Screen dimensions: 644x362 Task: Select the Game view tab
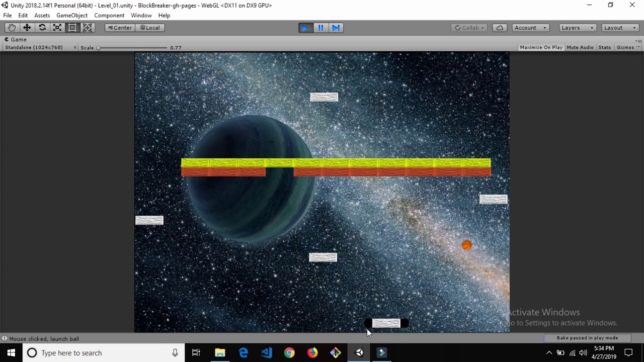pos(16,40)
